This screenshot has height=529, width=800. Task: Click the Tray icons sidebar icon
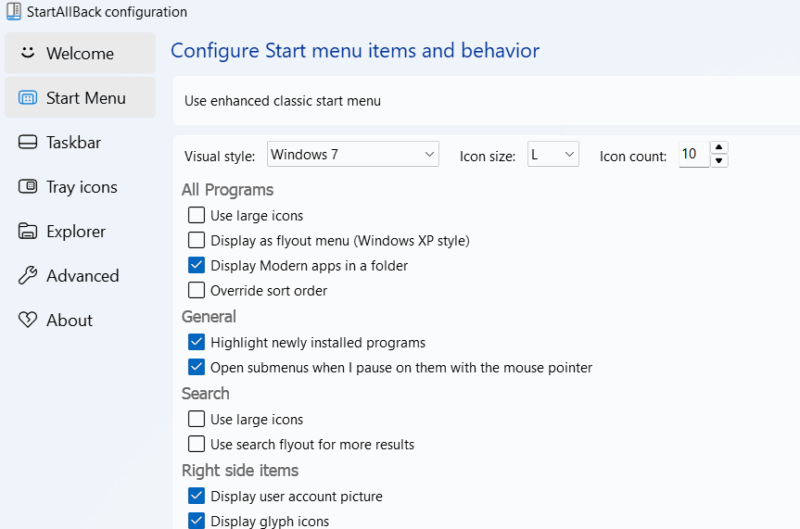point(28,186)
